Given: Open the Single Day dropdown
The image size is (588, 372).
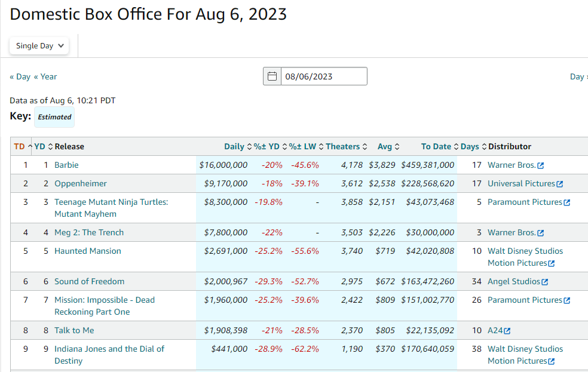Looking at the screenshot, I should [x=39, y=46].
